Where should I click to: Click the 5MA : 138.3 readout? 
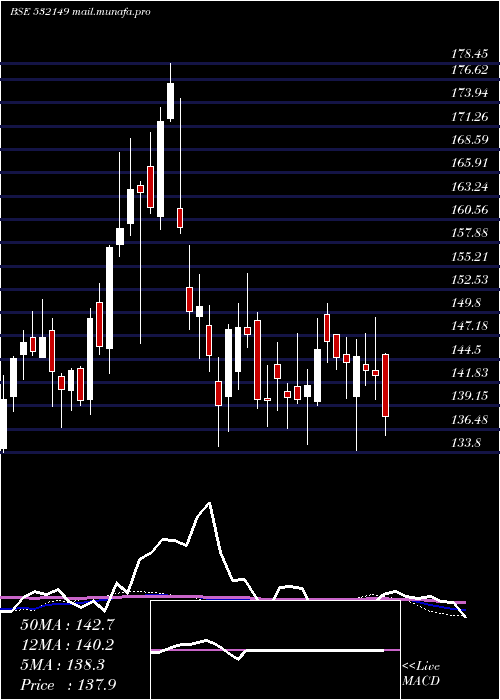point(62,665)
